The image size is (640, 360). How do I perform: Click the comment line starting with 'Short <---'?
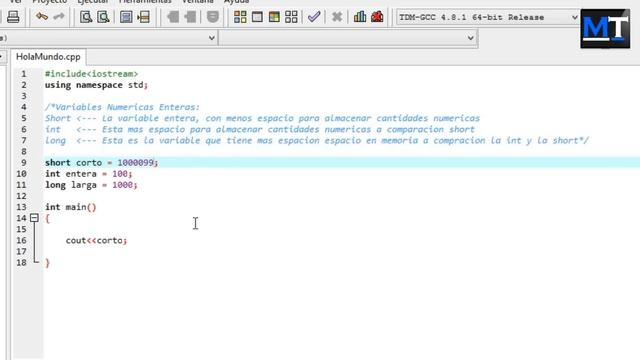262,118
